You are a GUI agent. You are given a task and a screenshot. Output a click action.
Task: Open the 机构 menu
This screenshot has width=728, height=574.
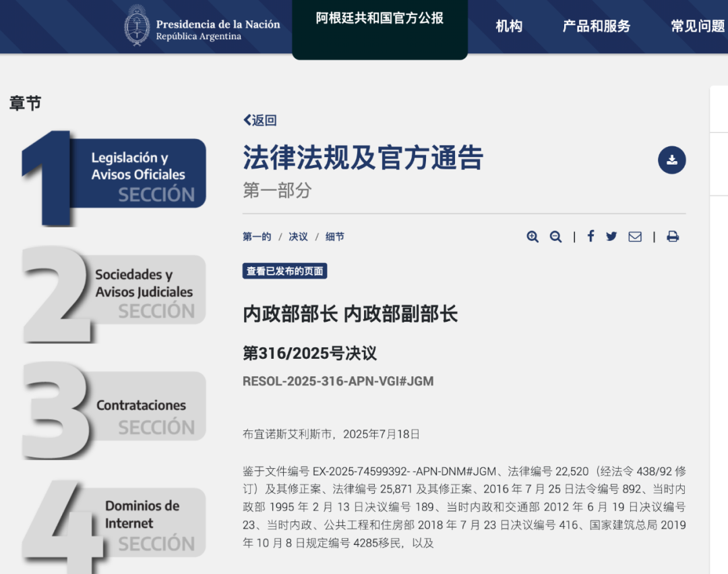(x=510, y=27)
